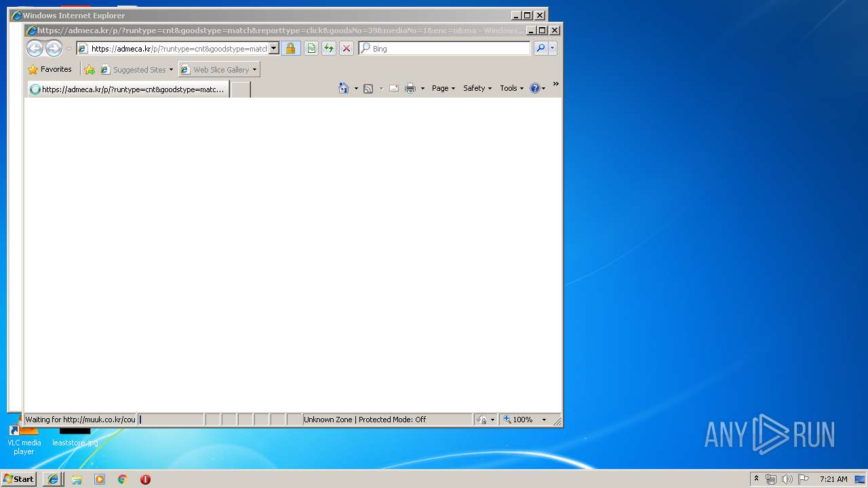
Task: Launch Windows Media Player taskbar icon
Action: pyautogui.click(x=100, y=479)
